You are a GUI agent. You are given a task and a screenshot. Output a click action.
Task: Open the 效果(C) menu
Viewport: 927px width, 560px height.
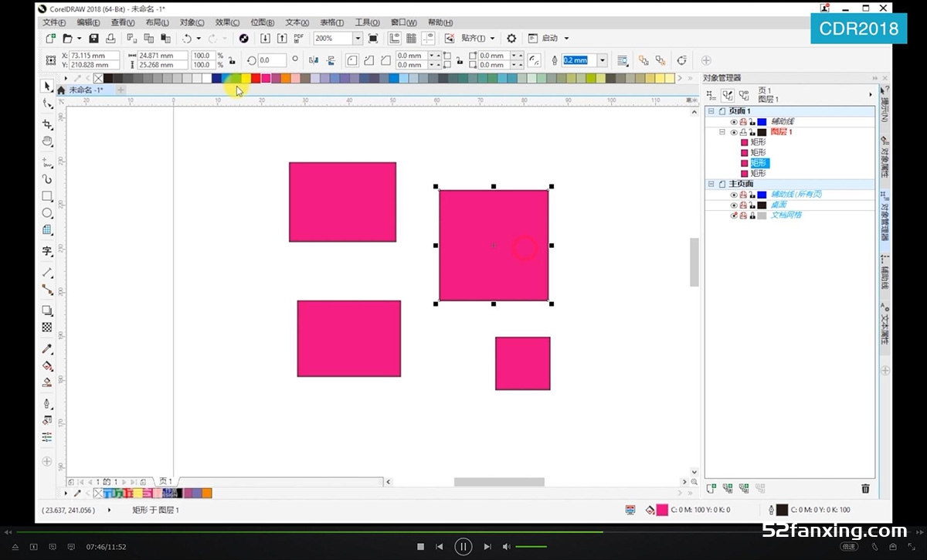(x=227, y=22)
